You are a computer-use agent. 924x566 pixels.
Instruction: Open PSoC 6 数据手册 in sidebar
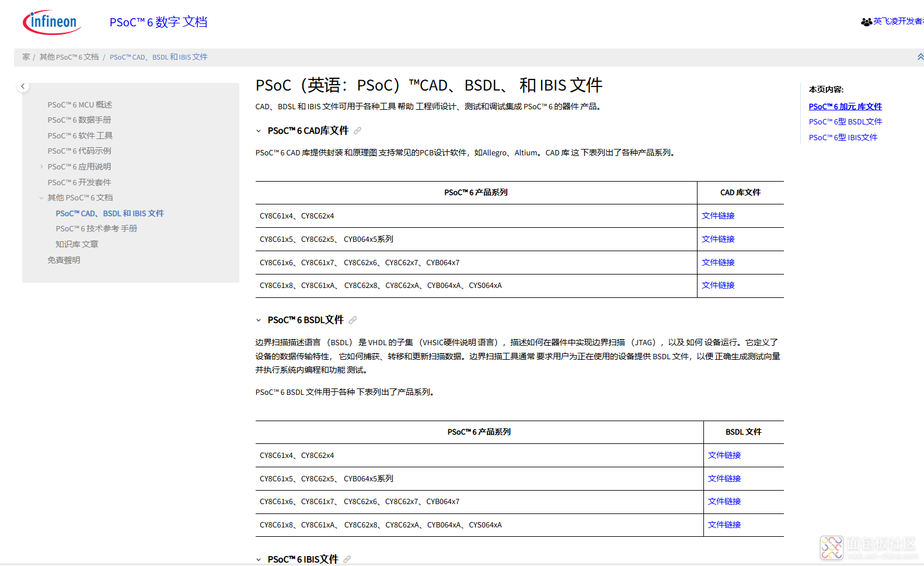coord(79,120)
